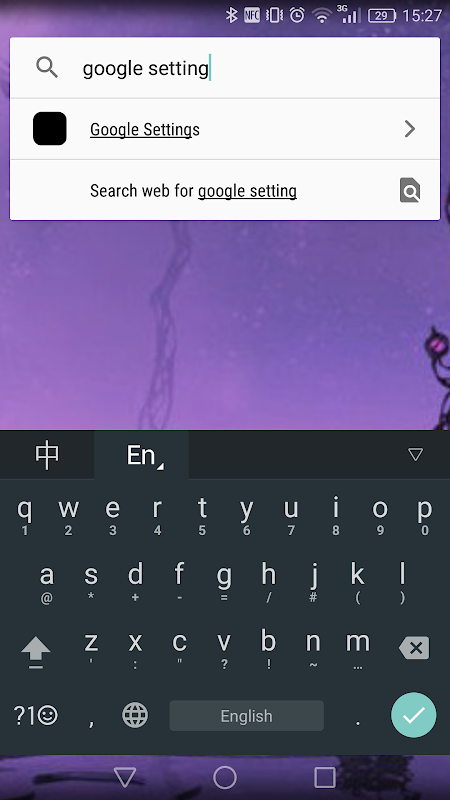Open the symbols and emoji keyboard
The image size is (450, 800).
click(x=35, y=715)
